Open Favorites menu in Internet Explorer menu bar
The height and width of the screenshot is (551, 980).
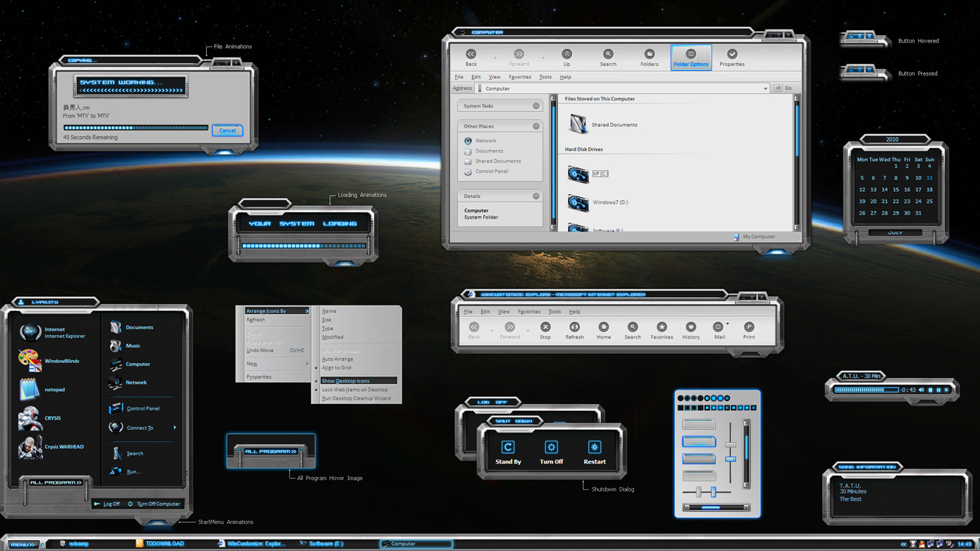(x=529, y=311)
